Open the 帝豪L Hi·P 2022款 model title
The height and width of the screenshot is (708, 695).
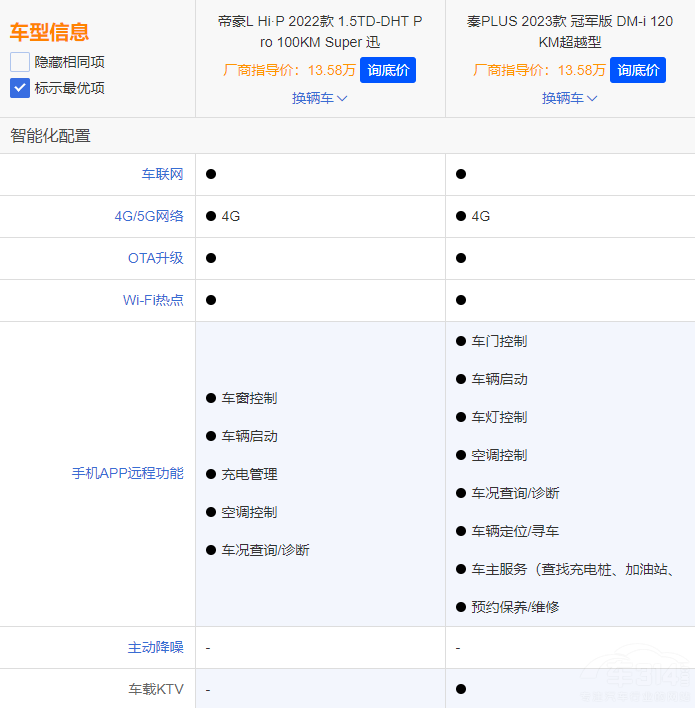coord(320,31)
